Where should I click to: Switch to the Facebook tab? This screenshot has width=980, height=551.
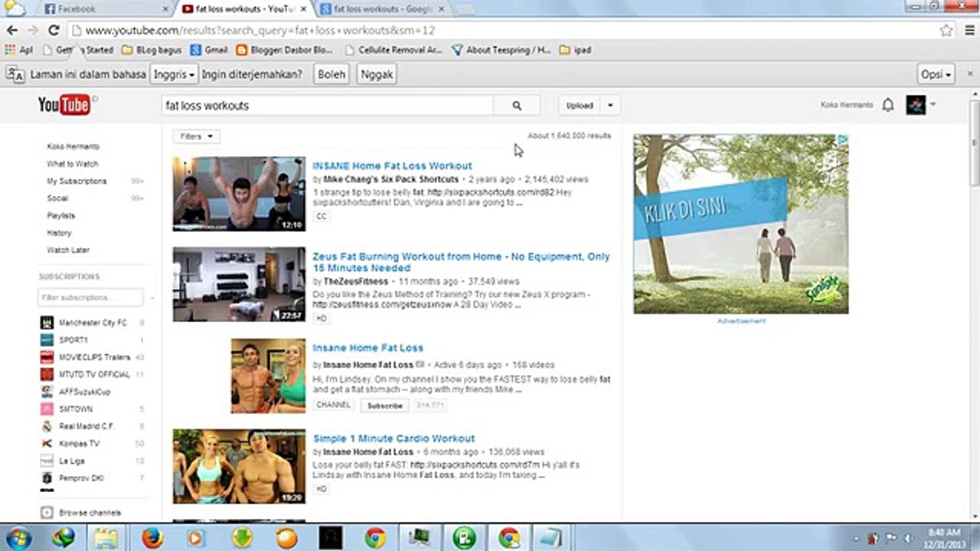pos(106,9)
